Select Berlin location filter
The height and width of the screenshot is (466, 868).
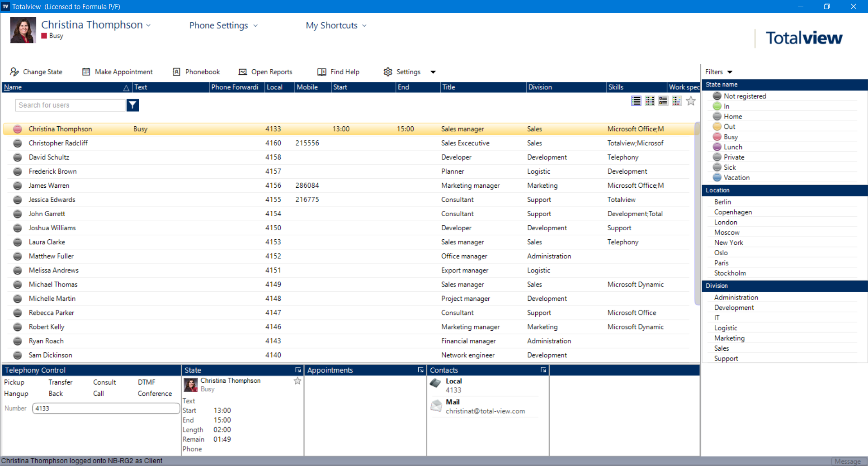(722, 202)
